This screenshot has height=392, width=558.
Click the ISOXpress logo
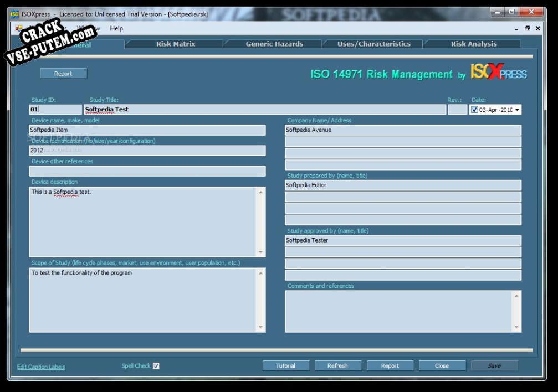[x=499, y=72]
